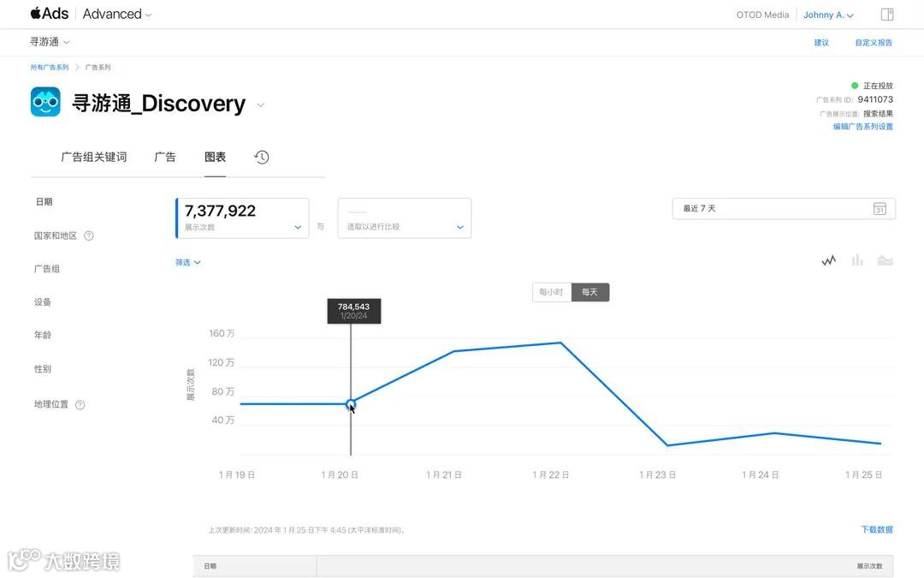Select the area chart view icon
The width and height of the screenshot is (924, 578).
coord(885,260)
